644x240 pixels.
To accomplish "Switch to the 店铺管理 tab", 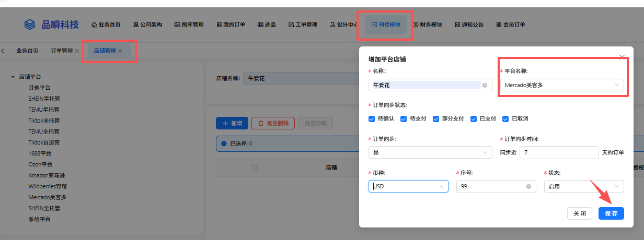I will (105, 51).
